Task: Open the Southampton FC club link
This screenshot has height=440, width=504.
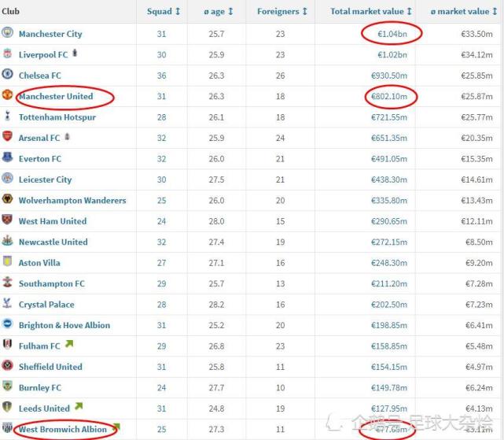Action: [52, 283]
